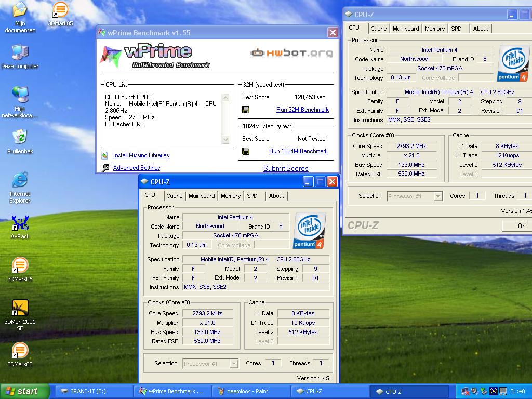Open About tab in right CPU-Z window
The image size is (532, 399).
(481, 29)
